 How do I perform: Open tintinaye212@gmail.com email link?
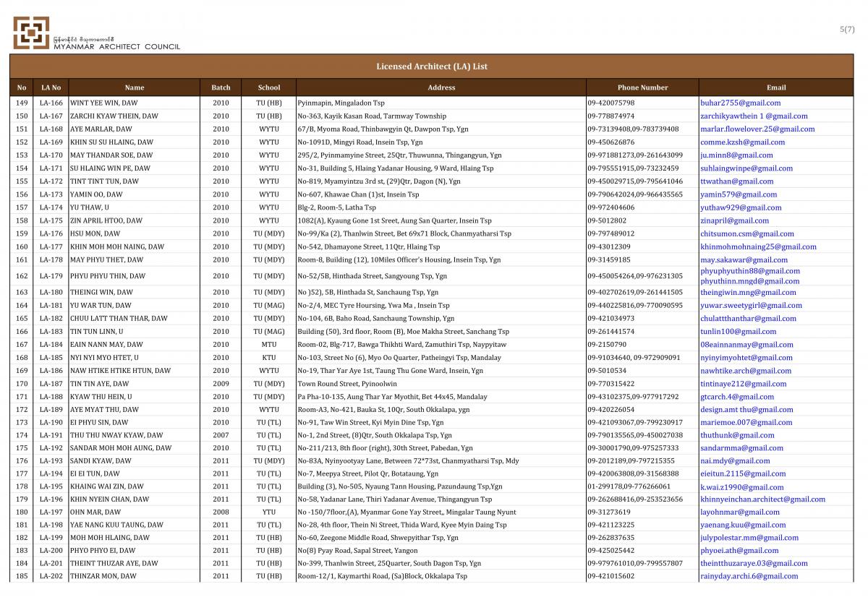tap(743, 384)
